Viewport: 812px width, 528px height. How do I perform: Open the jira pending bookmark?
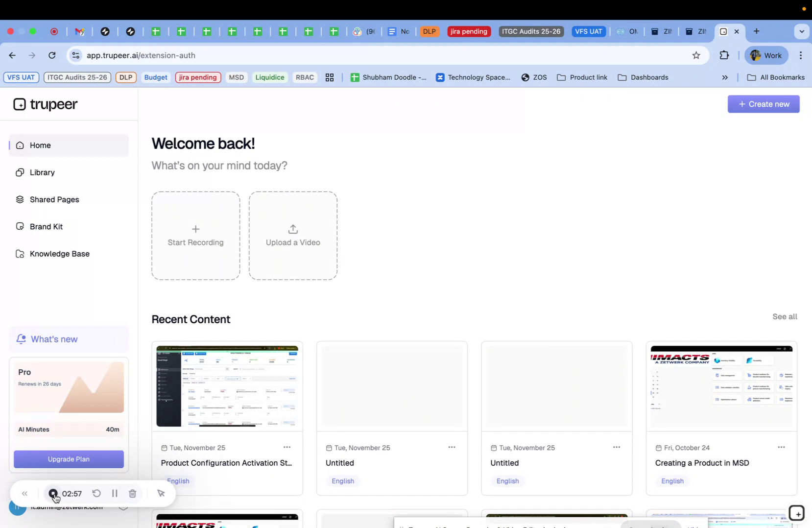click(197, 77)
